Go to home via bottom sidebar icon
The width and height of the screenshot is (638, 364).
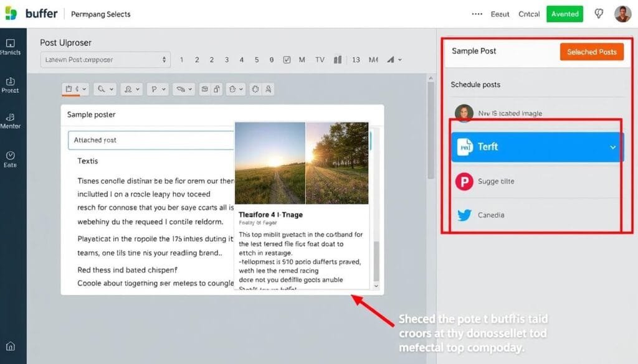click(11, 347)
